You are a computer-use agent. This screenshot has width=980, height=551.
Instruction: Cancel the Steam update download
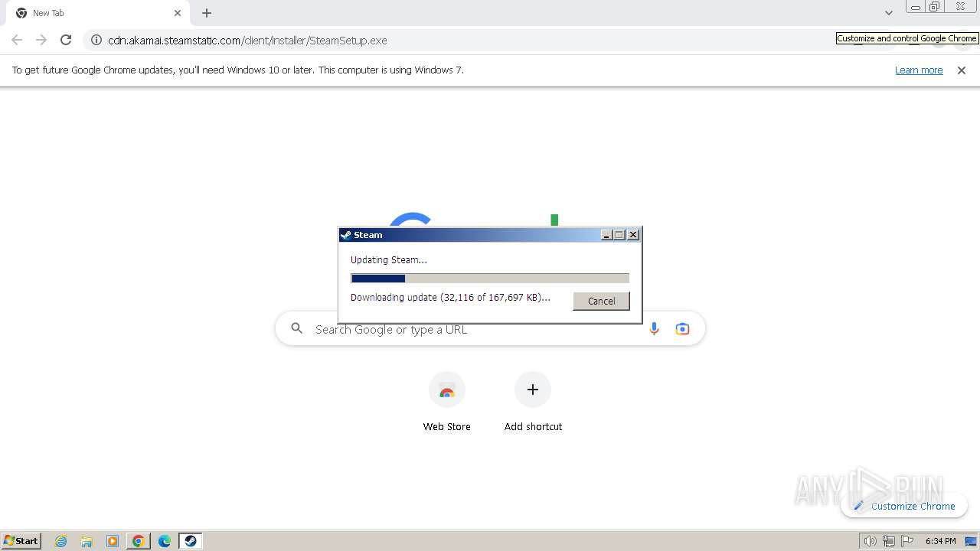601,301
